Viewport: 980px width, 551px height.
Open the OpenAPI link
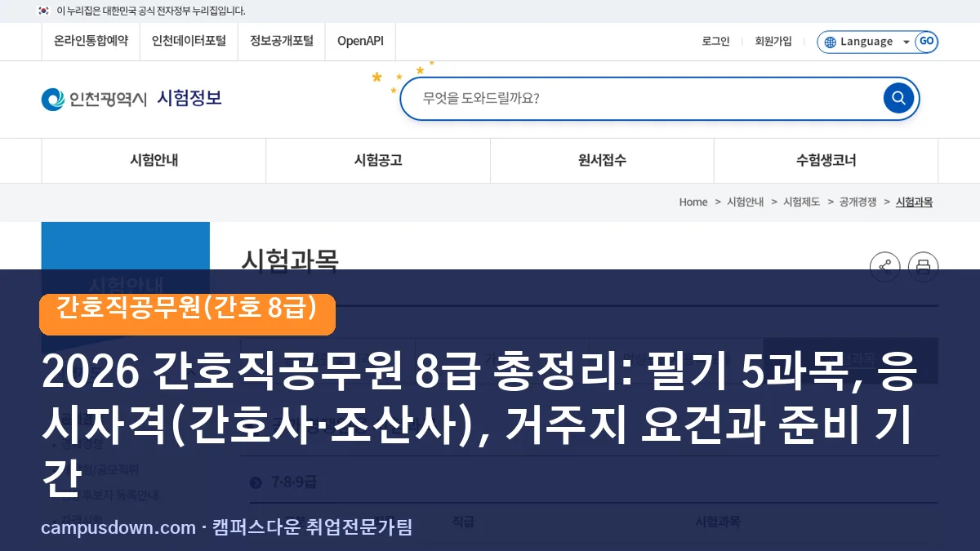point(360,41)
